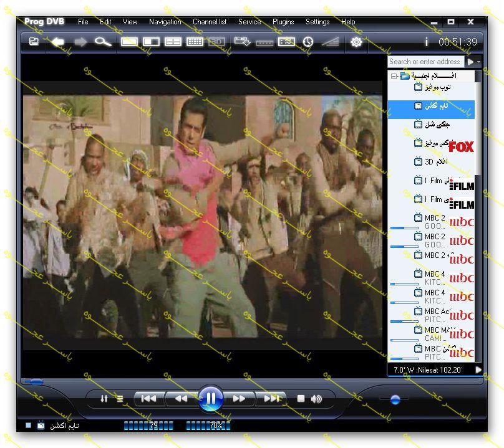Go back with the left arrow icon
The width and height of the screenshot is (504, 448).
(58, 42)
